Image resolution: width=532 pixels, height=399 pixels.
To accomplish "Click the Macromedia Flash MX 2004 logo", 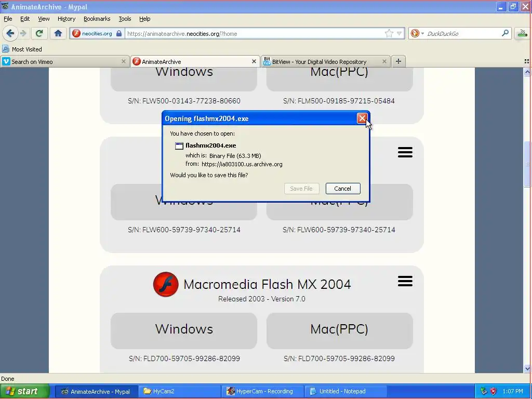I will coord(166,284).
